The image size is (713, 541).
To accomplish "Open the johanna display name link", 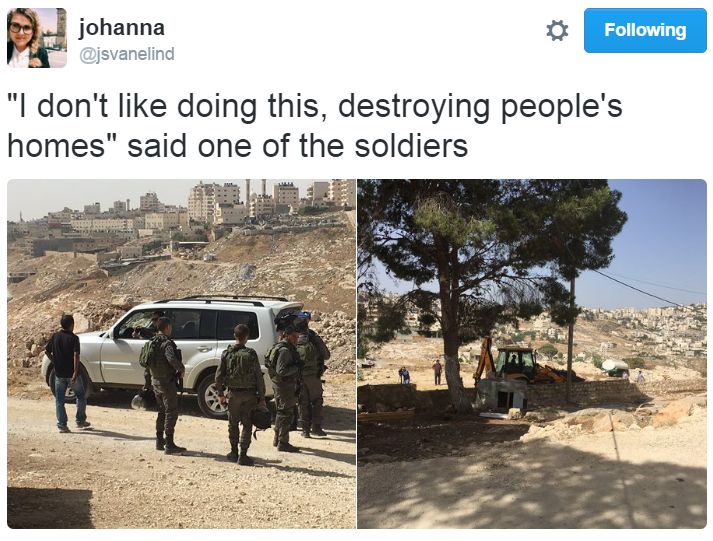I will pos(121,27).
